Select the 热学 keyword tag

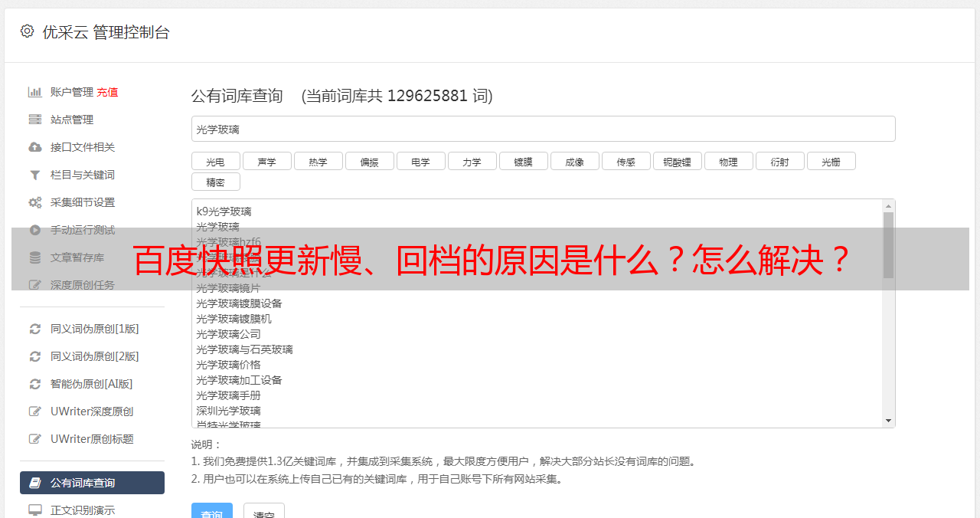point(318,161)
